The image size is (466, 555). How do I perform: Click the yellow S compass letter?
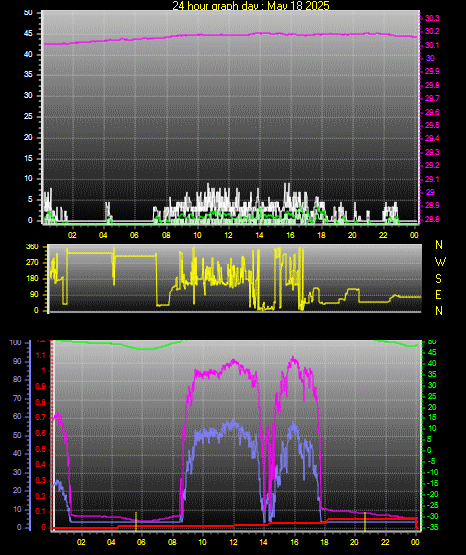click(x=438, y=279)
